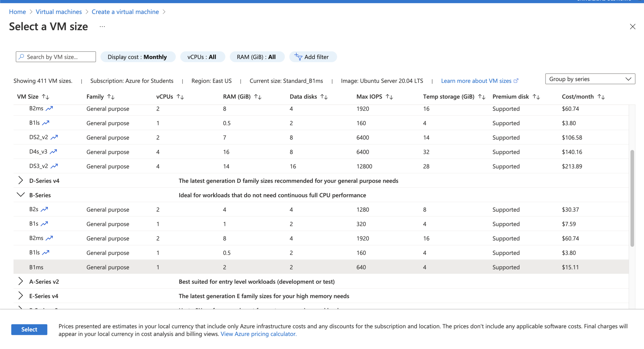Expand the E-Series v4 group
644x349 pixels.
pyautogui.click(x=20, y=296)
